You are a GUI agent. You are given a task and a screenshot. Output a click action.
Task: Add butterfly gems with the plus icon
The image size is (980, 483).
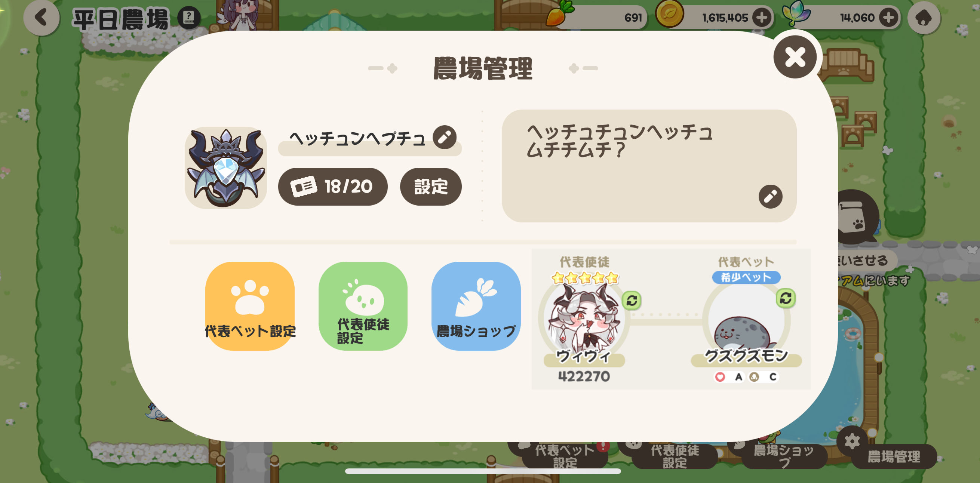888,18
